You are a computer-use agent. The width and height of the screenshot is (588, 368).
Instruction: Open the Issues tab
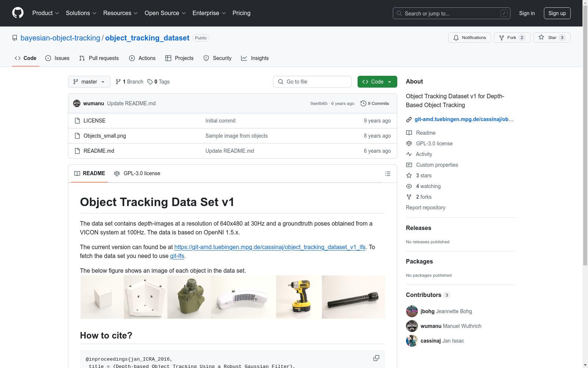(57, 58)
